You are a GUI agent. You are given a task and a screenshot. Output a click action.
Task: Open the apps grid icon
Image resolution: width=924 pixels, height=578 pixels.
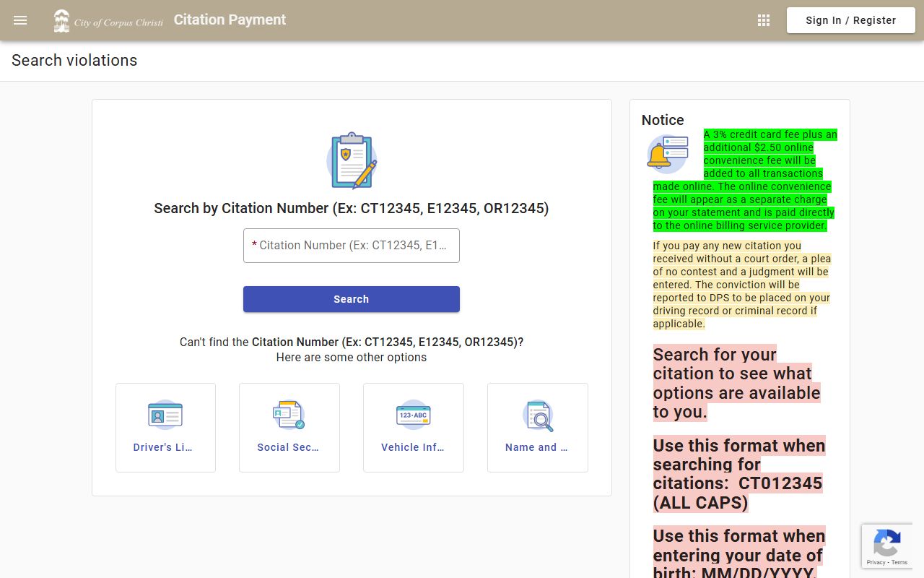pos(764,20)
